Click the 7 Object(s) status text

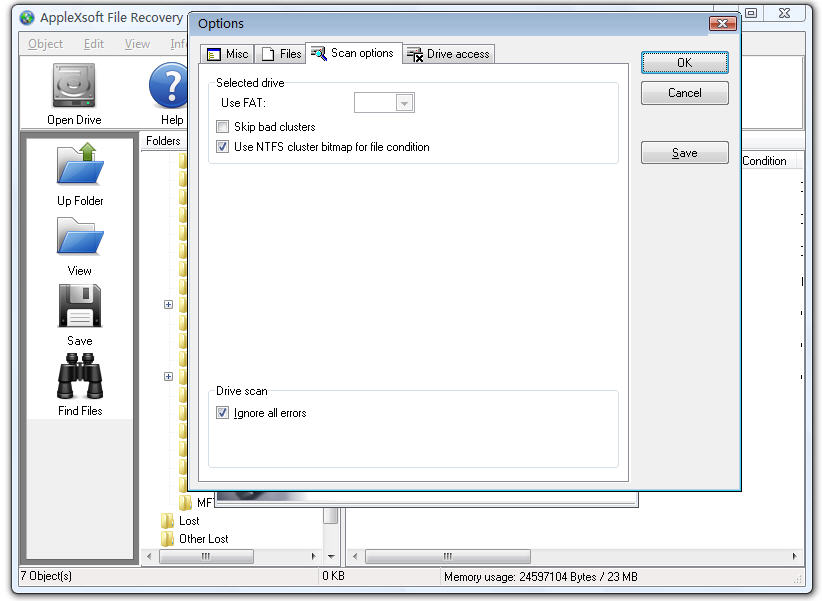pyautogui.click(x=46, y=576)
